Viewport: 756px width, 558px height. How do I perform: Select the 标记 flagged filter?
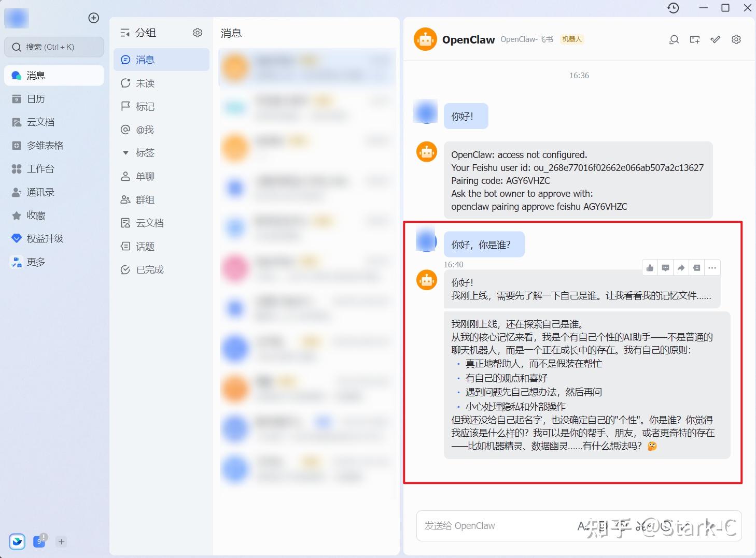coord(161,106)
